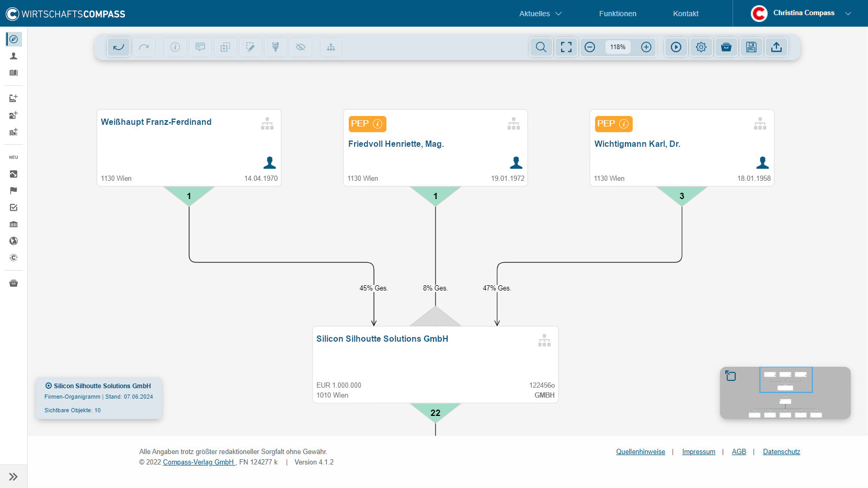Screen dimensions: 868x488
Task: Expand the 22 triangle under Silicon Silhoutte
Action: click(x=435, y=413)
